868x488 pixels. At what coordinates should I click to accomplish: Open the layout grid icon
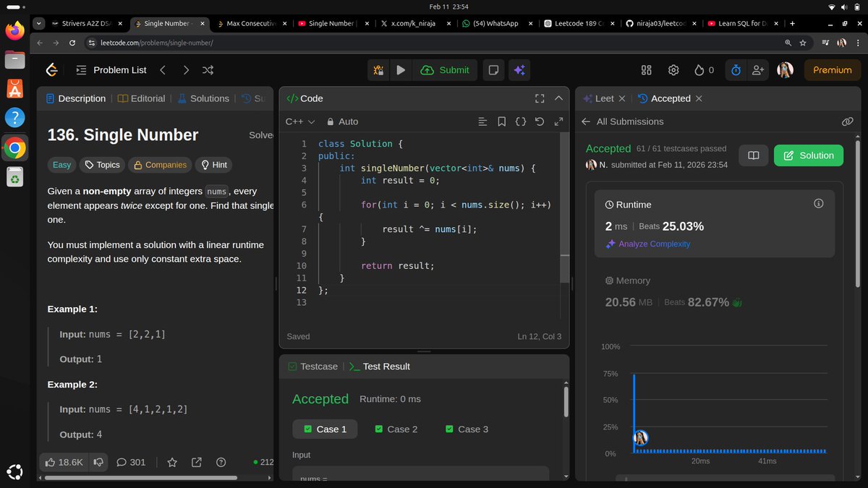point(647,70)
